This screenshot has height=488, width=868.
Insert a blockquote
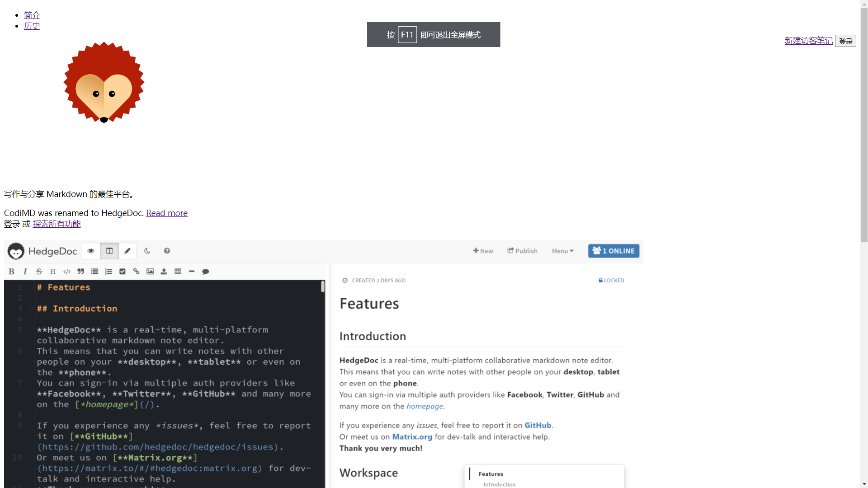tap(80, 271)
